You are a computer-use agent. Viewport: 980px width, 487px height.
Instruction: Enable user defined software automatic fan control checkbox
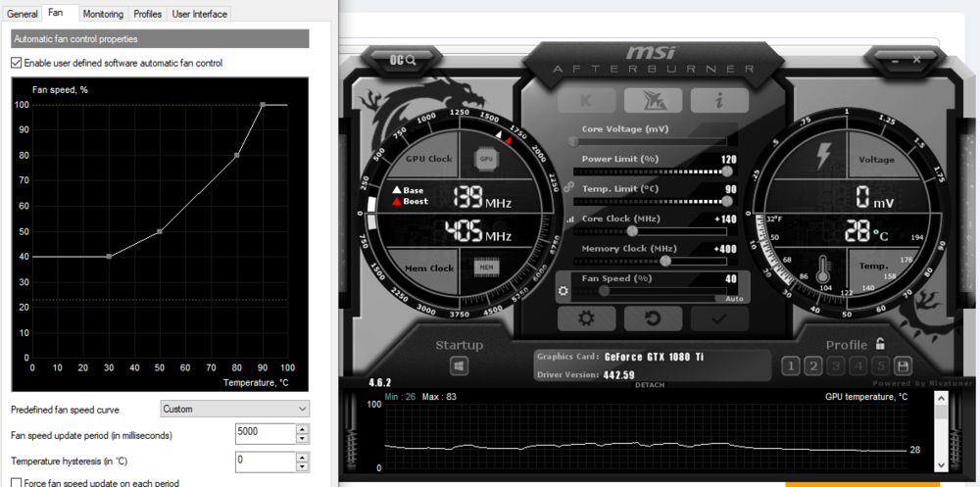point(16,63)
